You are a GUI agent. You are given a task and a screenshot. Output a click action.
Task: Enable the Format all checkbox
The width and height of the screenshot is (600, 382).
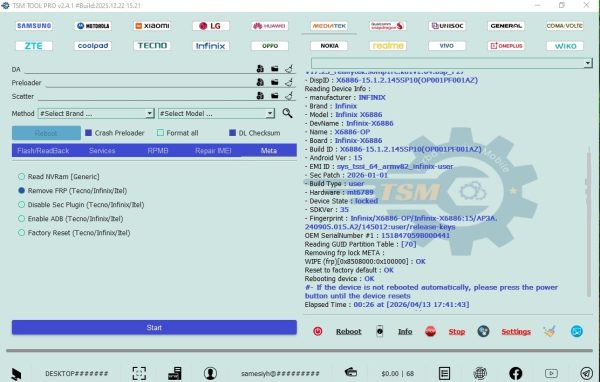tap(160, 133)
